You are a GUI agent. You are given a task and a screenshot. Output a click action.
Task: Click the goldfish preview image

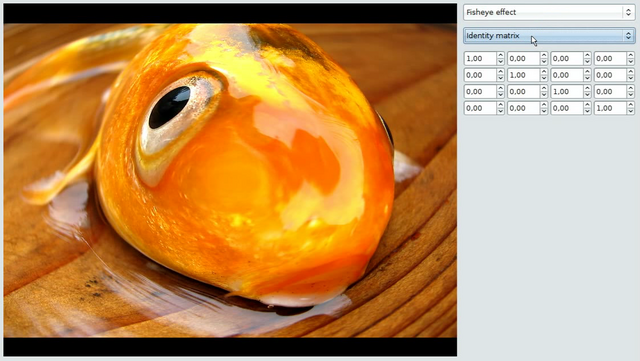(x=230, y=180)
